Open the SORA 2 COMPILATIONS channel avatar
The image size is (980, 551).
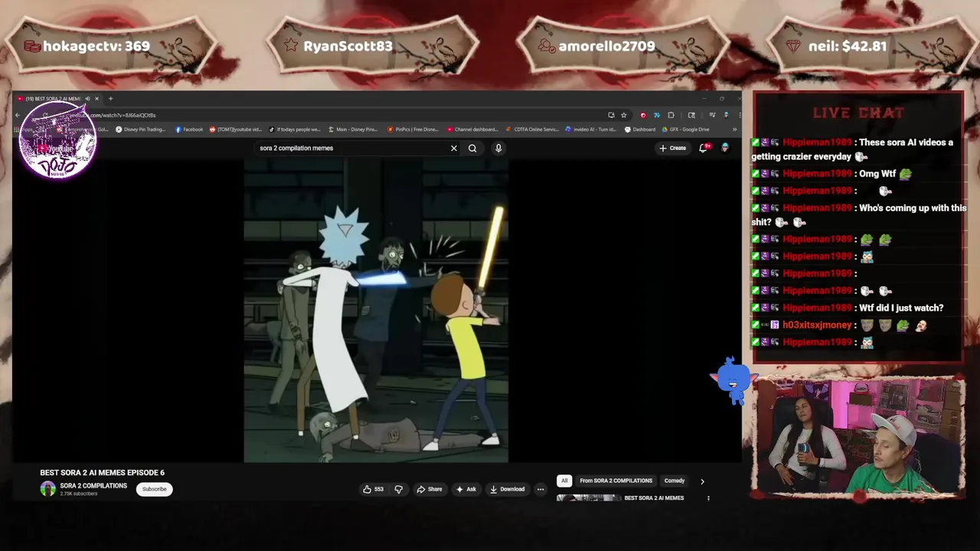[x=47, y=489]
